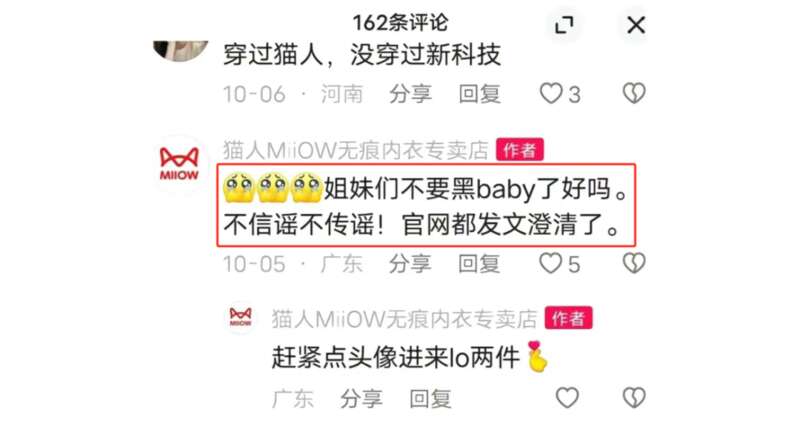Dislike the 河南 comment with broken heart
Image resolution: width=800 pixels, height=435 pixels.
point(634,93)
